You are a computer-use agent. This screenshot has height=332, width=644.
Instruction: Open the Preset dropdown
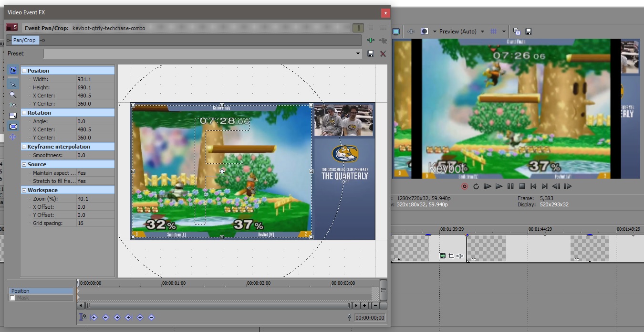point(358,54)
